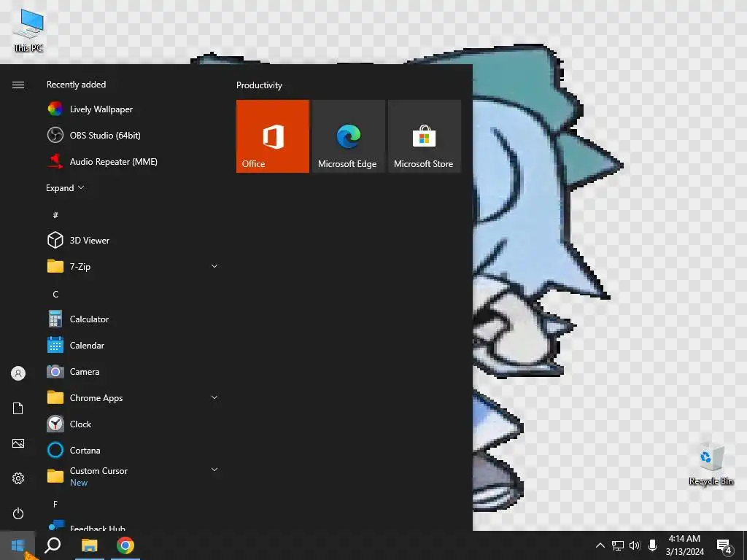Start the Camera app
This screenshot has width=747, height=560.
(133, 371)
